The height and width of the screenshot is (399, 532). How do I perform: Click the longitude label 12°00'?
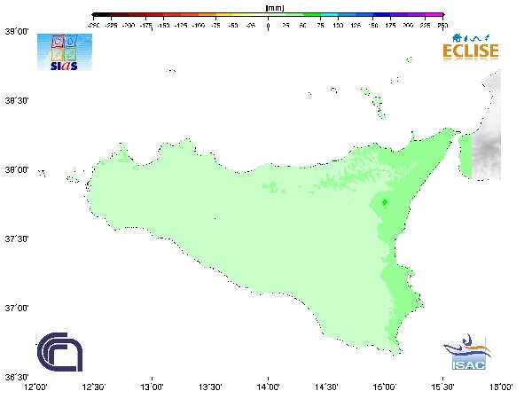(36, 387)
